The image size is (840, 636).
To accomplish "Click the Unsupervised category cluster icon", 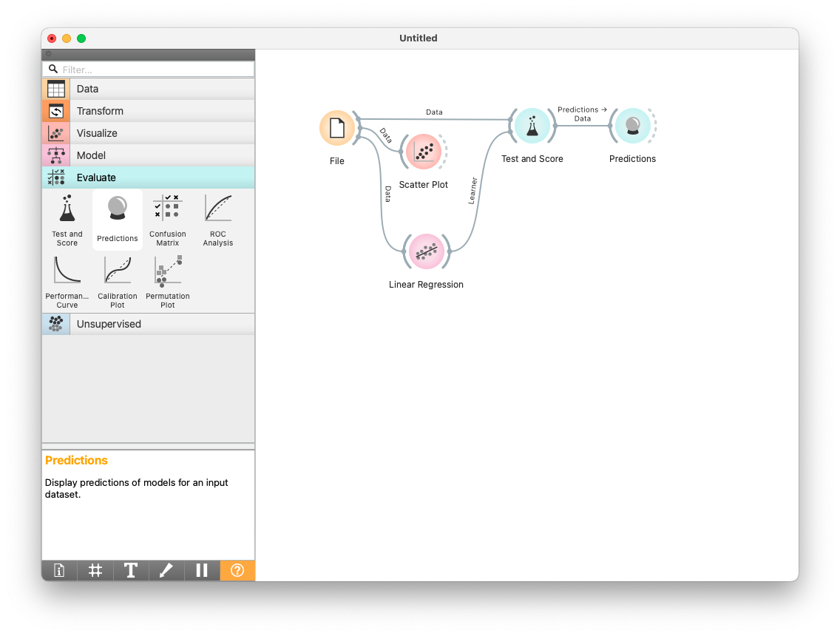I will click(x=55, y=324).
